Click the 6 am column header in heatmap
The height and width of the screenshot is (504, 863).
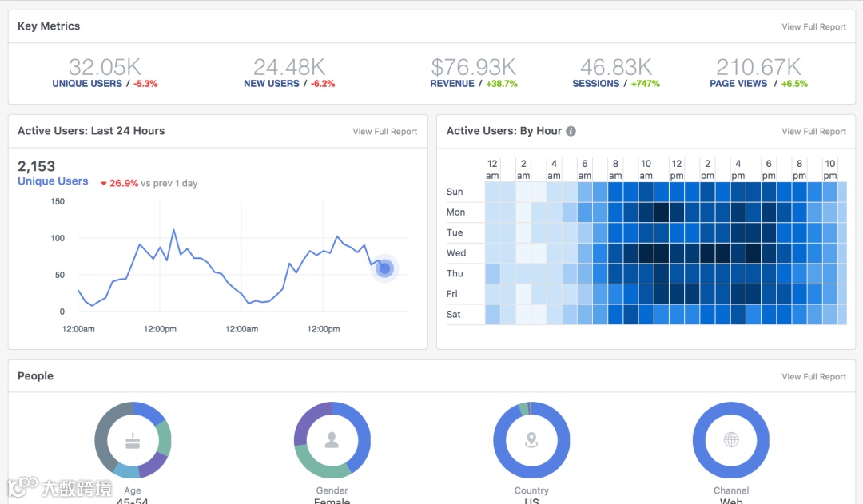click(x=584, y=169)
